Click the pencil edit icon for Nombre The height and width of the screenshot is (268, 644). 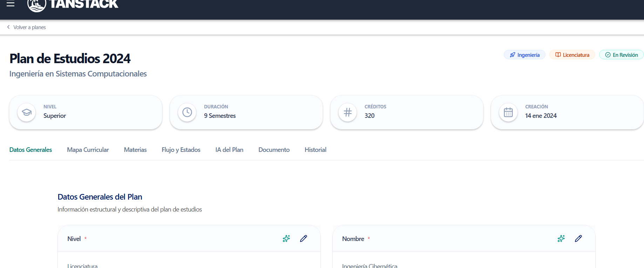pos(578,239)
